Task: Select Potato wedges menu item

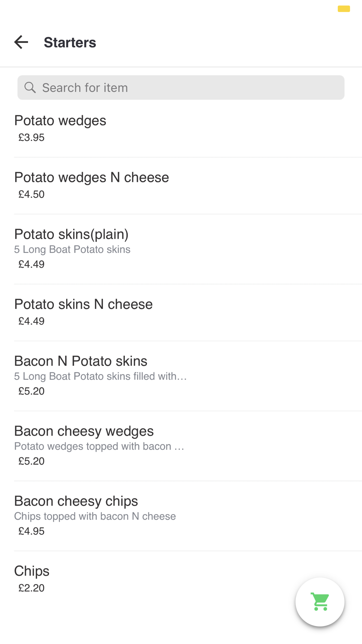Action: [x=60, y=121]
